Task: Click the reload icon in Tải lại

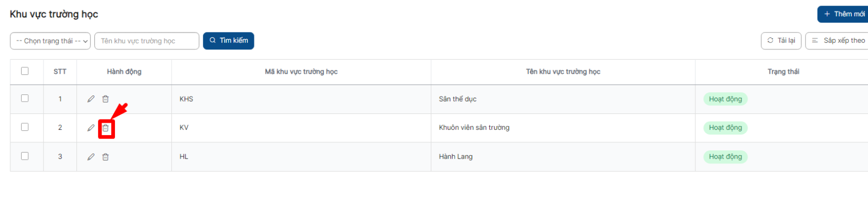Action: [770, 40]
